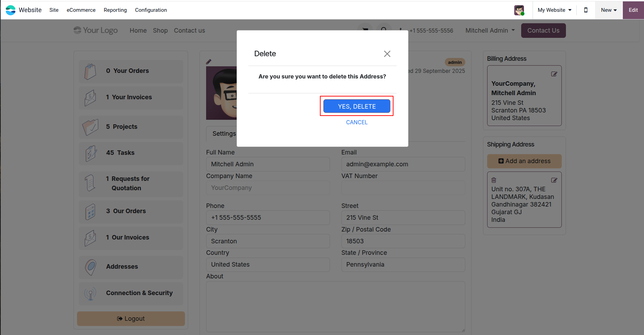Open the eCommerce menu
This screenshot has height=335, width=644.
(x=81, y=10)
